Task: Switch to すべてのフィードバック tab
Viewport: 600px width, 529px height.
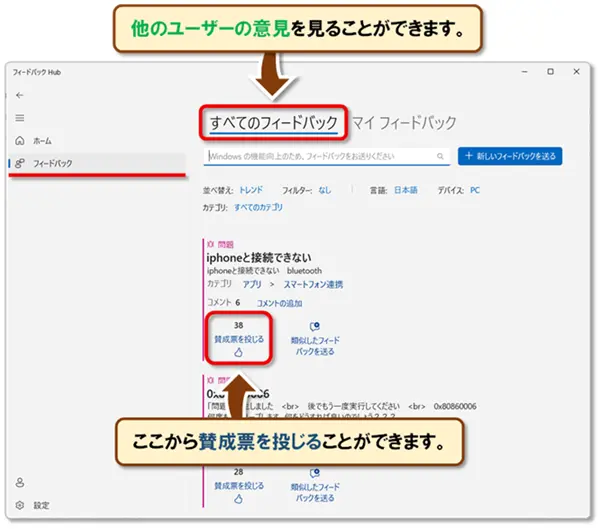Action: click(274, 123)
